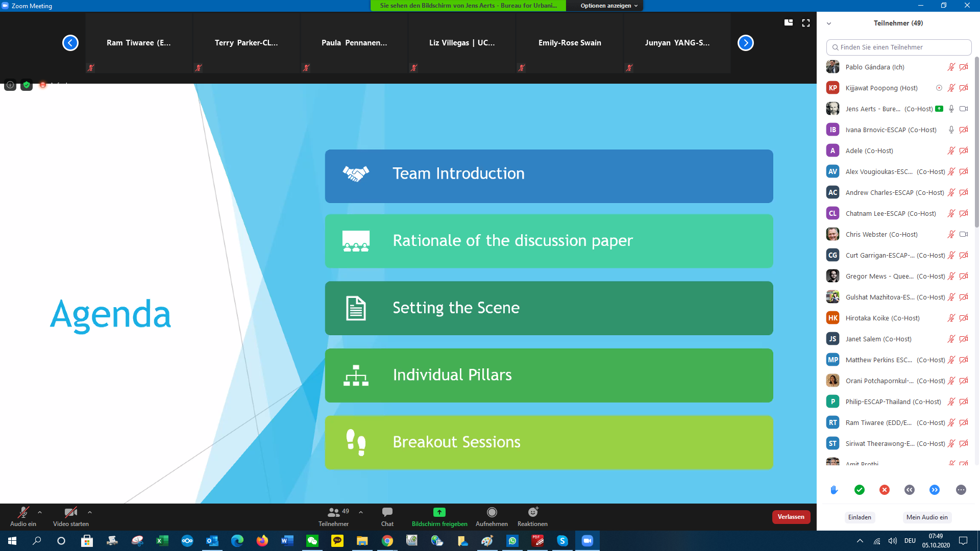The image size is (980, 551).
Task: Click the go faster reaction icon
Action: [935, 490]
